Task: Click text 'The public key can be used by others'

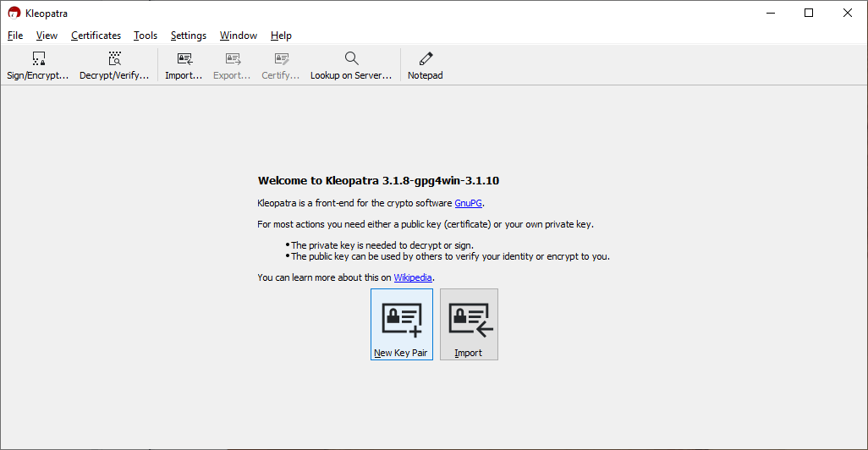Action: click(366, 256)
